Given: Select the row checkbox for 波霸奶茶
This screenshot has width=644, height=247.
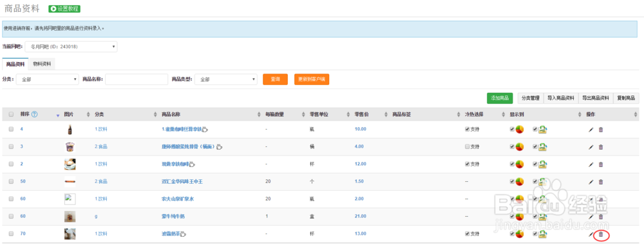Looking at the screenshot, I should (11, 233).
